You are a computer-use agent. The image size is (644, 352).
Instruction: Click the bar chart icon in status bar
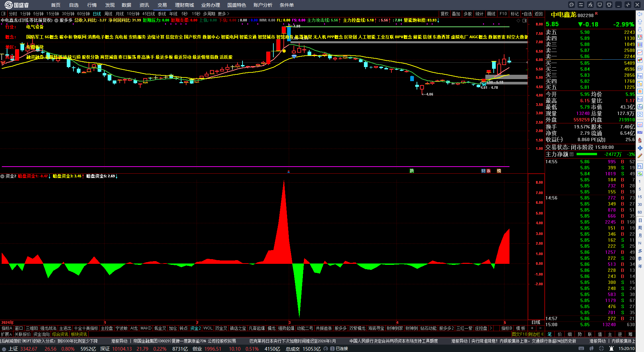pyautogui.click(x=591, y=349)
